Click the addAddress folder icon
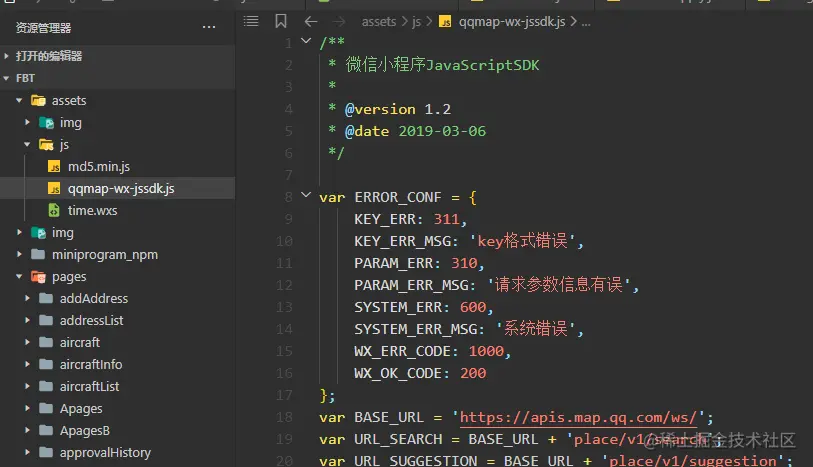This screenshot has width=813, height=467. (46, 299)
